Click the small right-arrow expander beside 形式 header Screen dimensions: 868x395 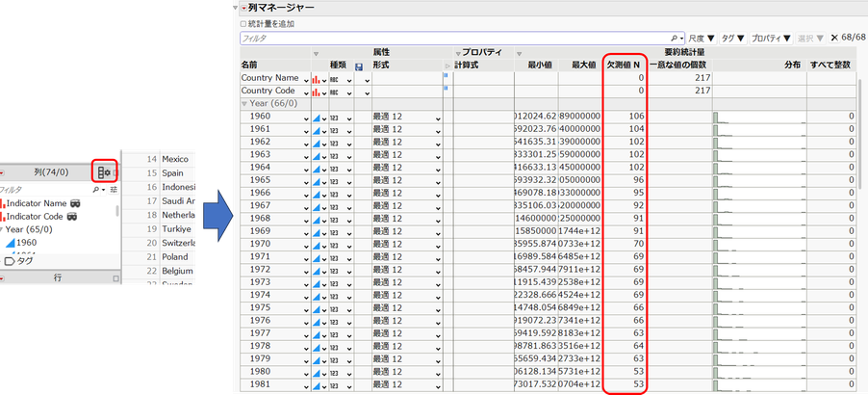tap(447, 66)
